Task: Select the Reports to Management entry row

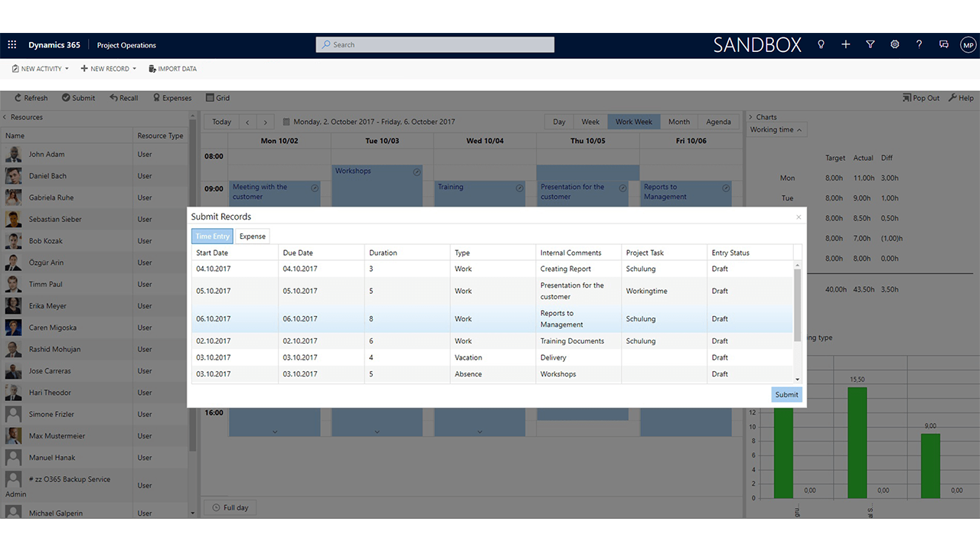Action: click(x=492, y=318)
